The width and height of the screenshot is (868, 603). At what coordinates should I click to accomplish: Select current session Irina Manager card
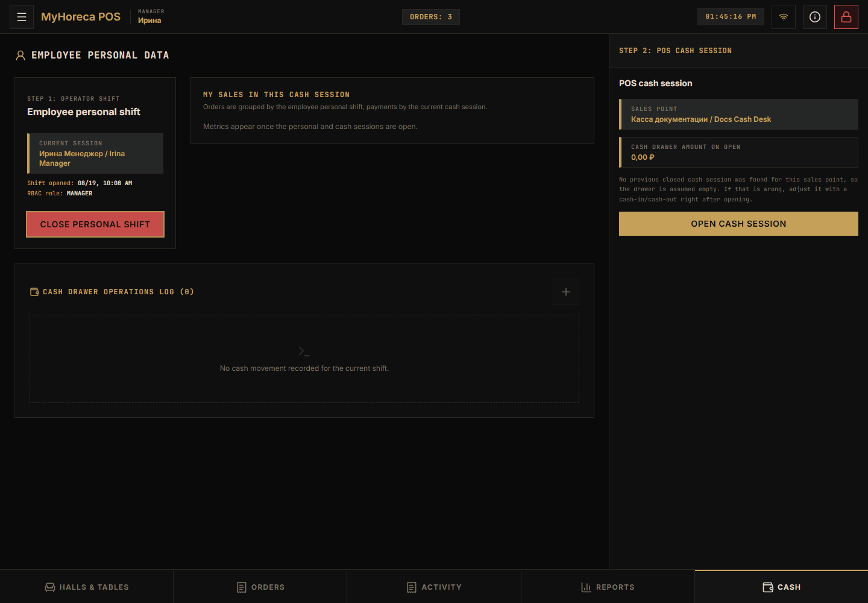[95, 153]
